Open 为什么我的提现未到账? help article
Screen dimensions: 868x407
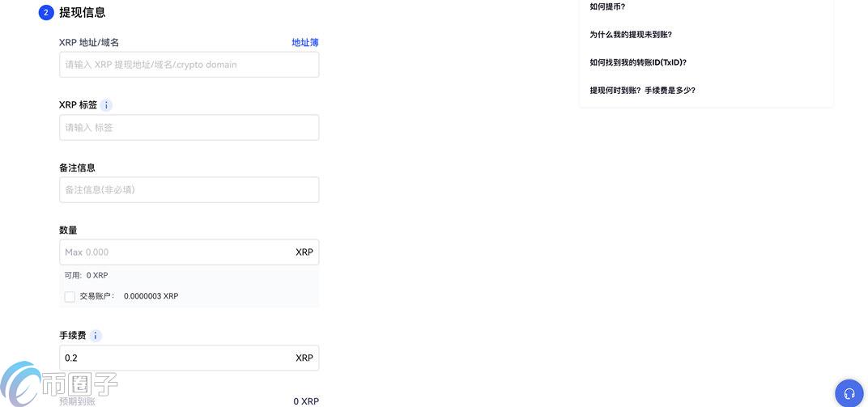[x=631, y=35]
